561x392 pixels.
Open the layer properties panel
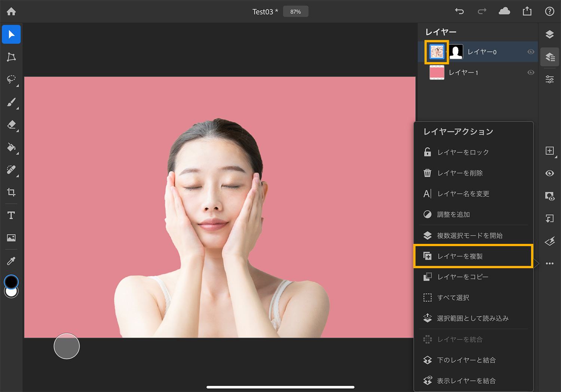point(549,79)
